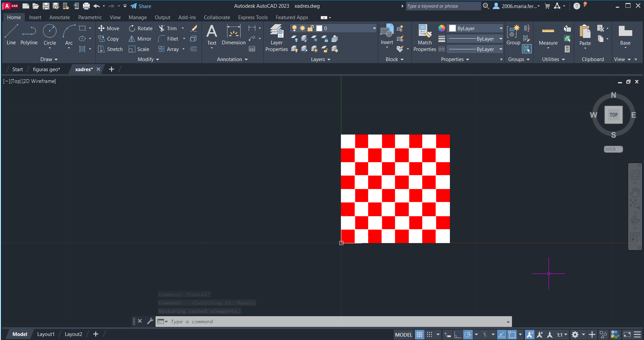Choose the Arc tool
The image size is (644, 340).
coord(69,35)
